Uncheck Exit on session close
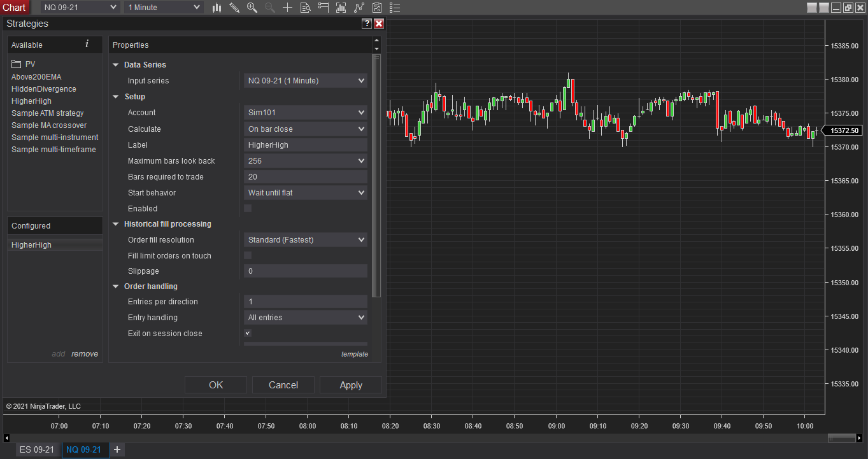868x459 pixels. pyautogui.click(x=248, y=333)
